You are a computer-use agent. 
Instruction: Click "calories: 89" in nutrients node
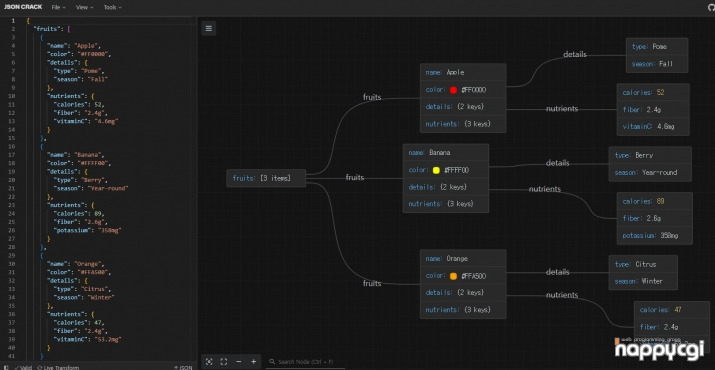click(655, 201)
